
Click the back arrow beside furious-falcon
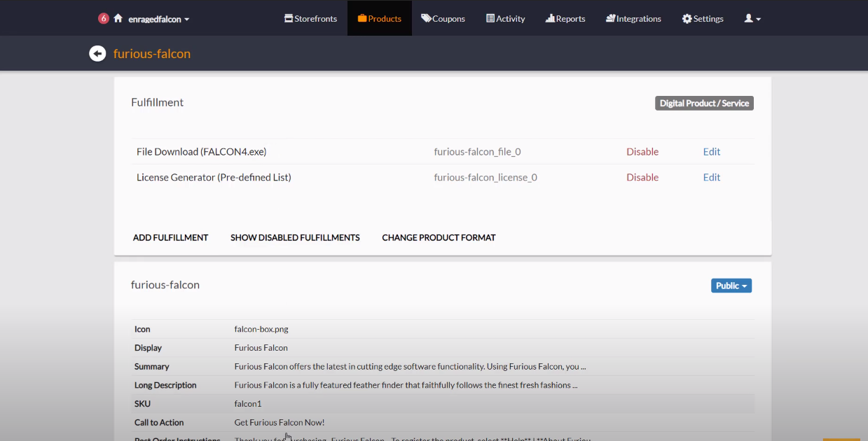click(97, 53)
